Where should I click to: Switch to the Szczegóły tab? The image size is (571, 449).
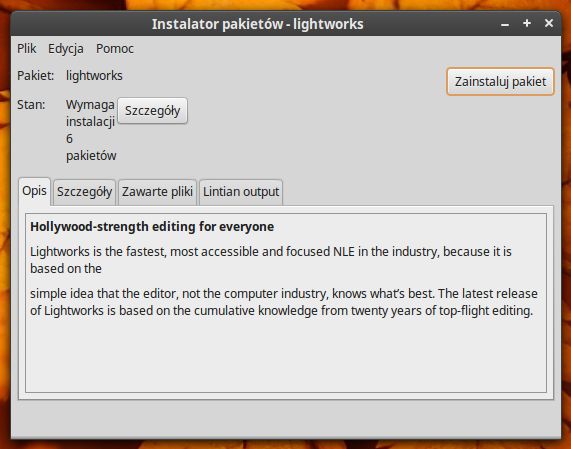84,192
